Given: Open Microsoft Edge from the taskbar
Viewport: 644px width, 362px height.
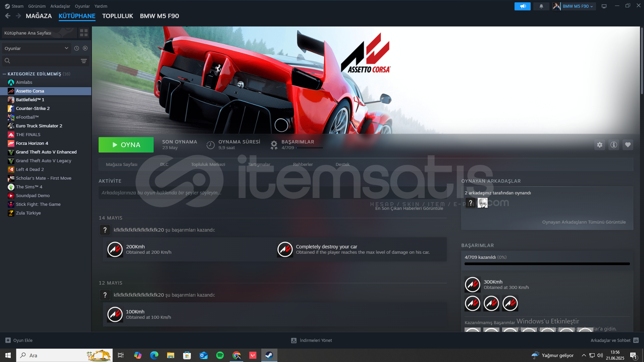Looking at the screenshot, I should (x=154, y=355).
